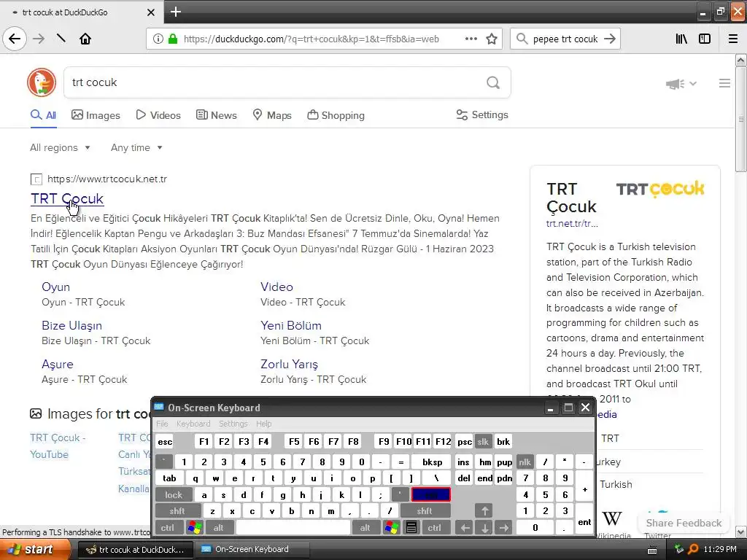Toggle the left shft key on keyboard

[177, 511]
